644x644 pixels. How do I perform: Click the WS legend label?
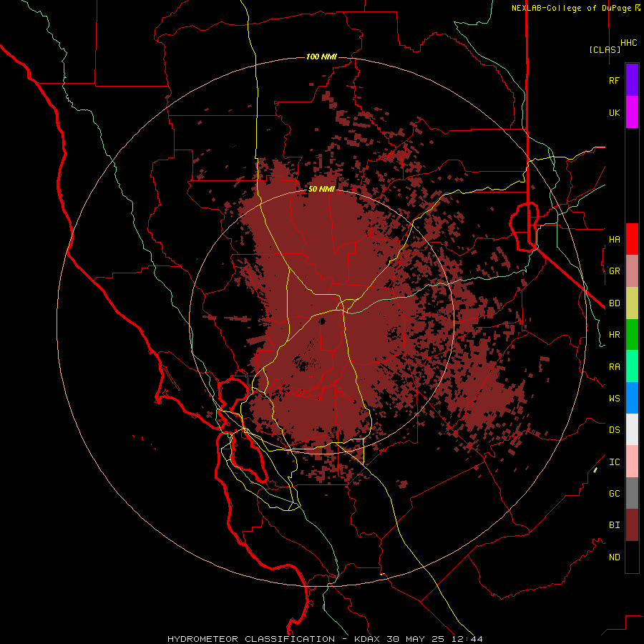[x=614, y=399]
